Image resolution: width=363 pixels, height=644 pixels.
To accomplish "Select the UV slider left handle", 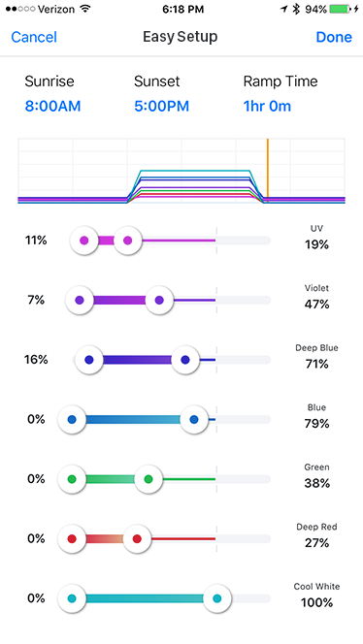I will pos(84,241).
